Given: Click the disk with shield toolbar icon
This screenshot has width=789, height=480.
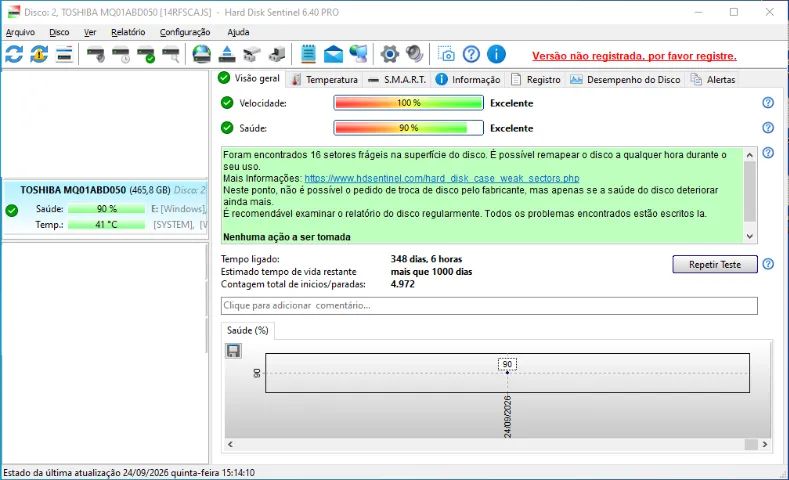Looking at the screenshot, I should [96, 54].
